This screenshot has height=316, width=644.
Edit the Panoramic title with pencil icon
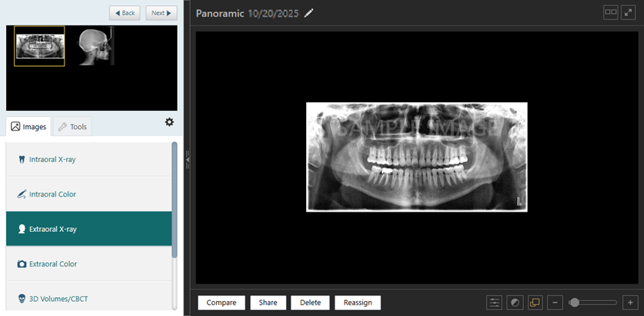(x=309, y=14)
